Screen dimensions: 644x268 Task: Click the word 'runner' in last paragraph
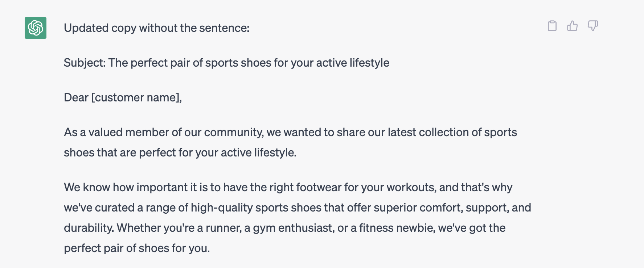tap(222, 228)
